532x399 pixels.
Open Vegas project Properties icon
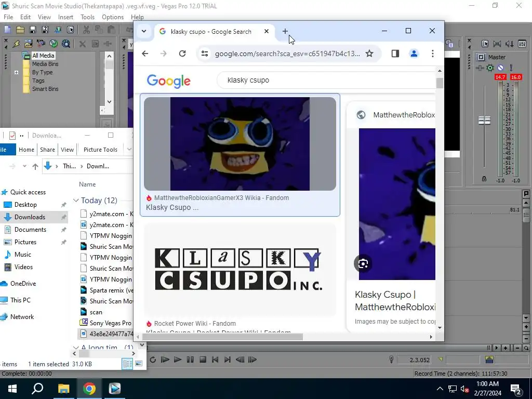[70, 30]
